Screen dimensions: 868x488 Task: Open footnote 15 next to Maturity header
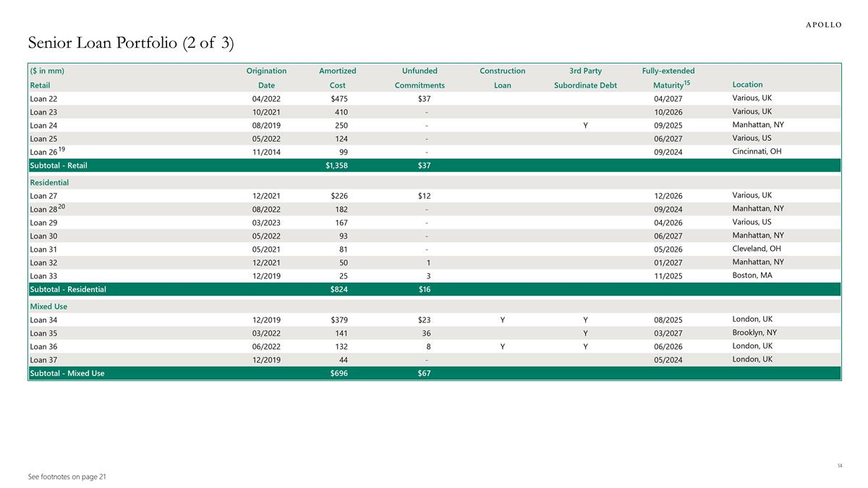tap(687, 82)
